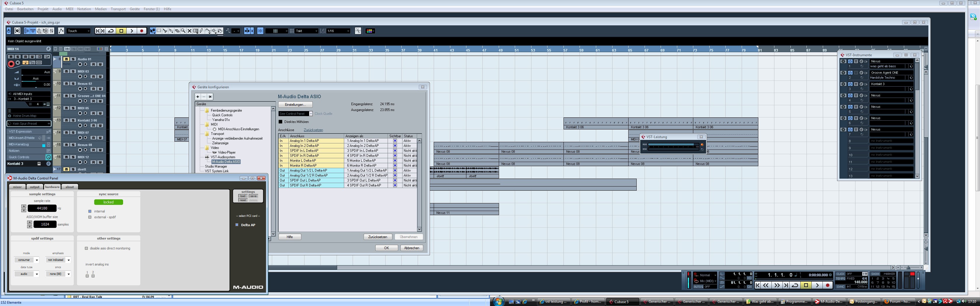This screenshot has height=306, width=980.
Task: Open the spdif mode consumer dropdown
Action: point(27,260)
